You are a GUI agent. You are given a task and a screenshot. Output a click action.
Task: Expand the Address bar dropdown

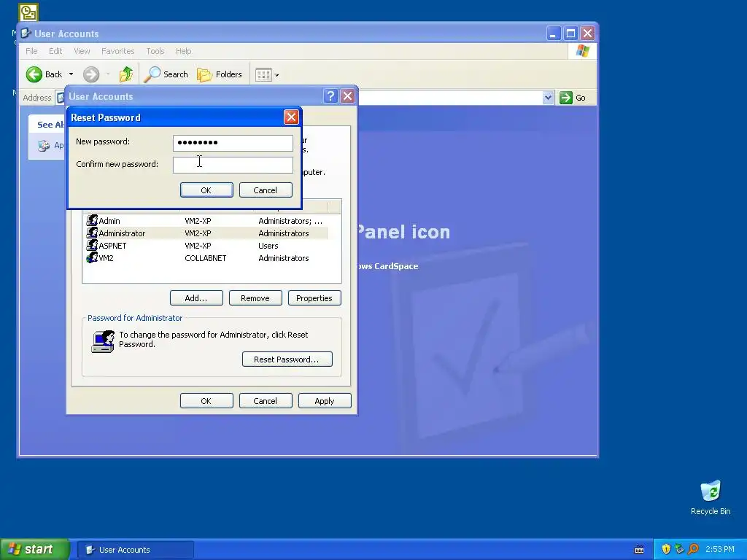coord(548,98)
